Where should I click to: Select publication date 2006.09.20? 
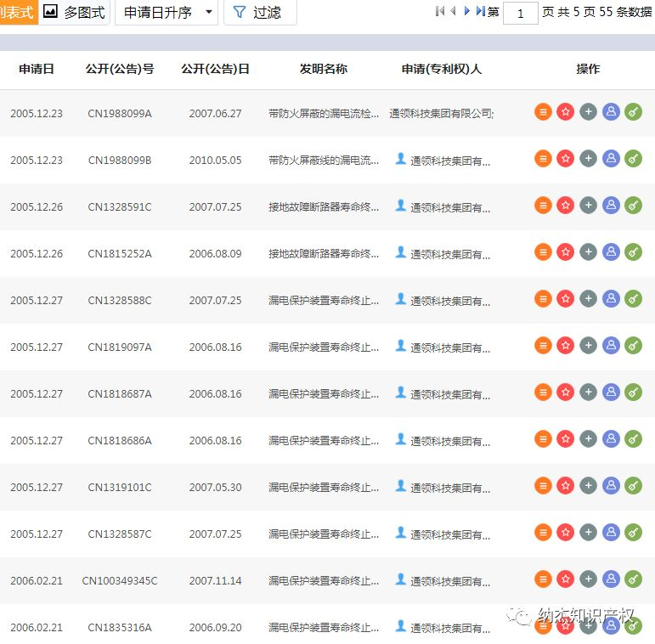coord(215,628)
